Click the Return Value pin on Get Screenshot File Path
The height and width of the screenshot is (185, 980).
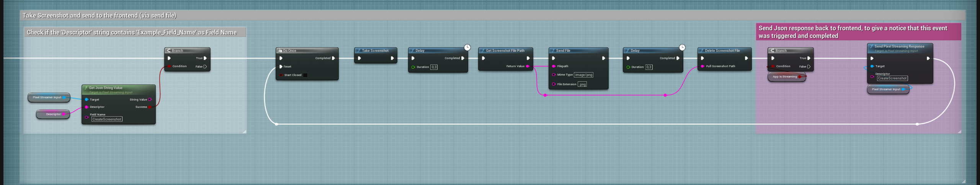[x=528, y=66]
